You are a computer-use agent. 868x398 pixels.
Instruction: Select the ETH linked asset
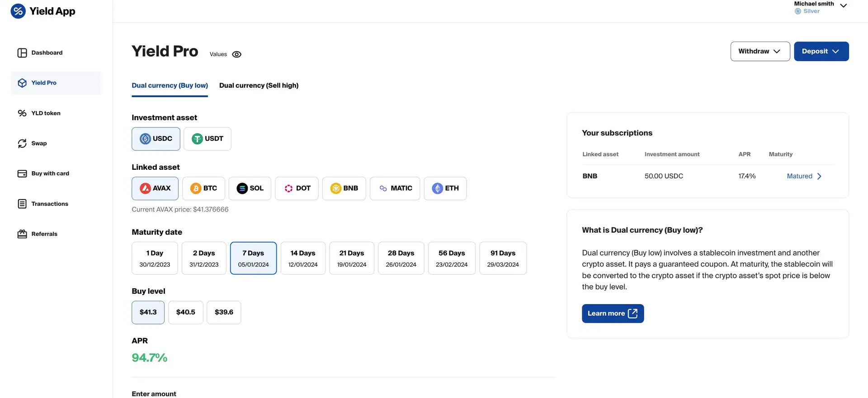(445, 188)
